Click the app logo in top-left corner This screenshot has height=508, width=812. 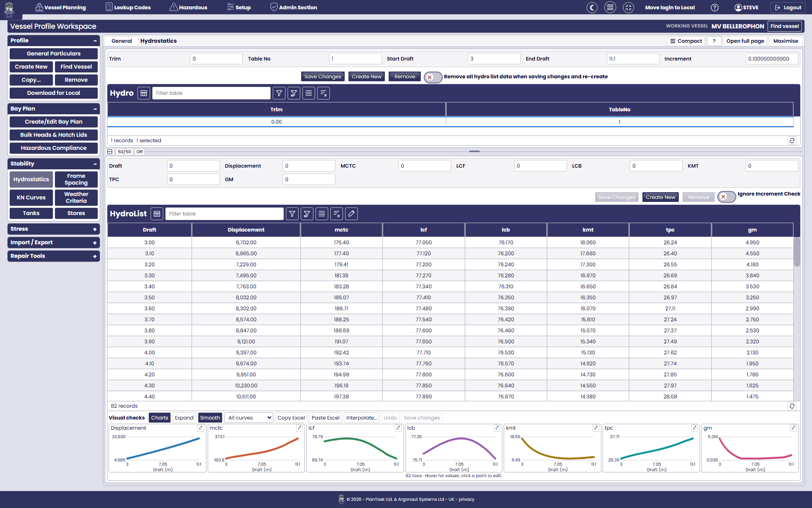point(9,9)
